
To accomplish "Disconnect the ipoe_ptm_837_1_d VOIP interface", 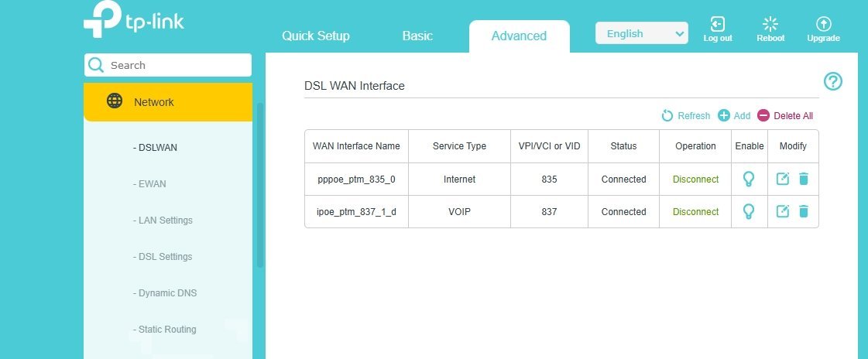I will coord(696,212).
